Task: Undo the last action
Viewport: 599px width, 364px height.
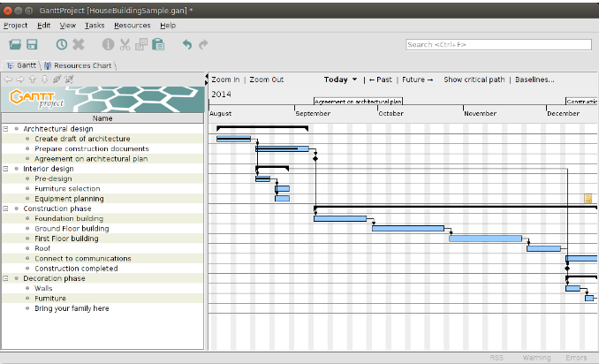Action: pos(186,44)
